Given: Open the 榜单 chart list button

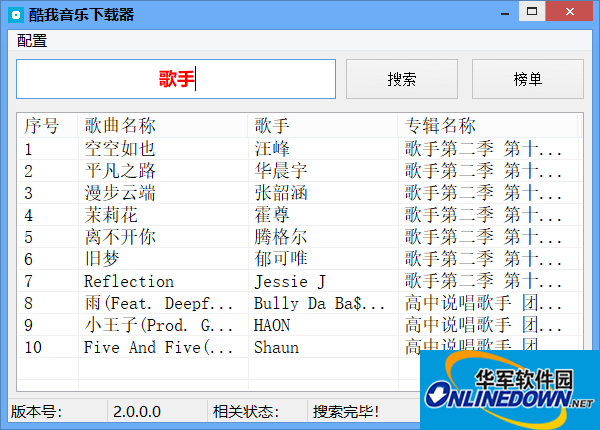Looking at the screenshot, I should (528, 79).
